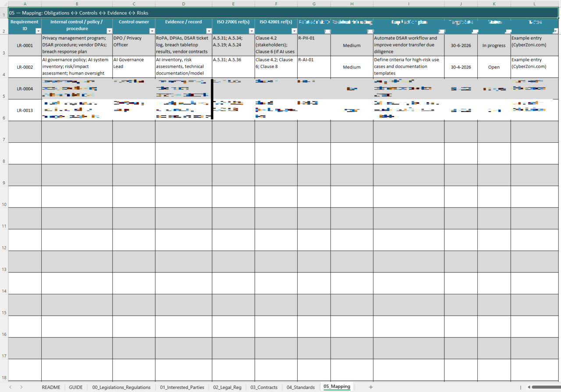The image size is (561, 392).
Task: Open the GUIDE sheet tab
Action: click(x=75, y=387)
